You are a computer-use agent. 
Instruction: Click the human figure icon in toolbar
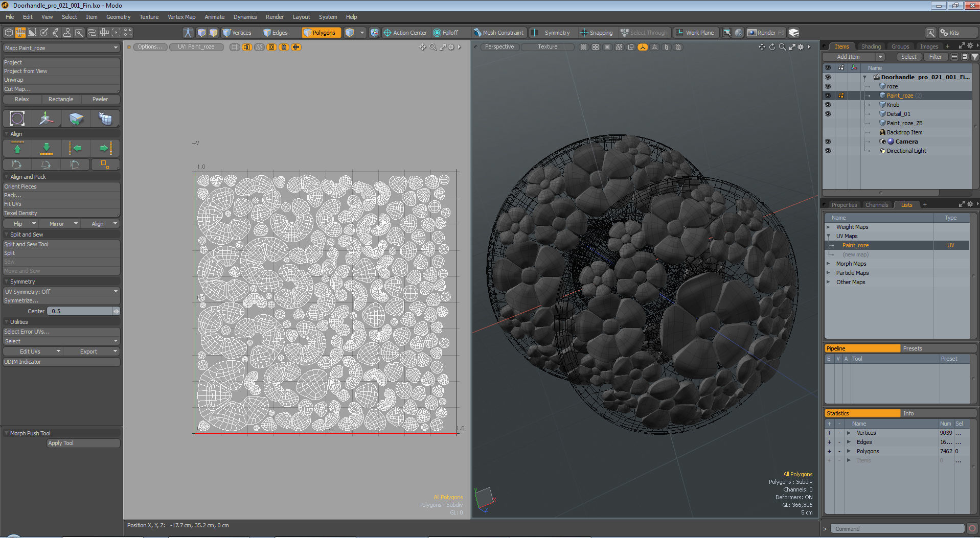188,33
